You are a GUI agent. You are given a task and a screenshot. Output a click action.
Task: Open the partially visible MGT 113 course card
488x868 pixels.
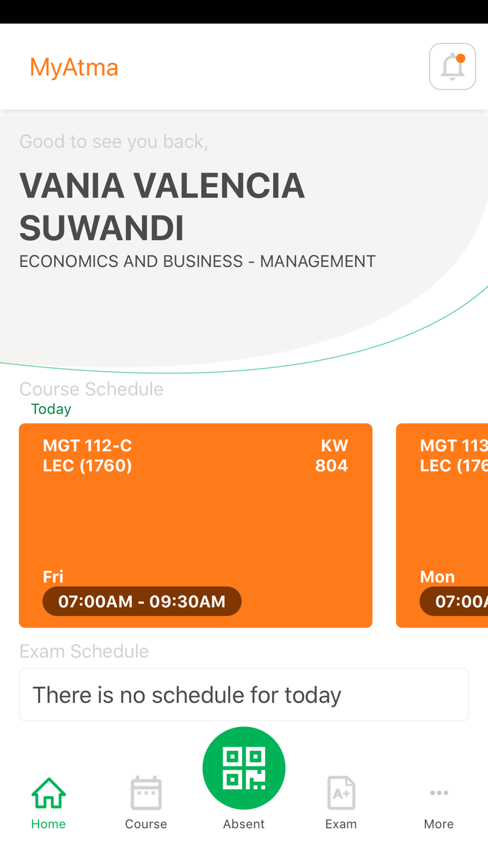(442, 525)
